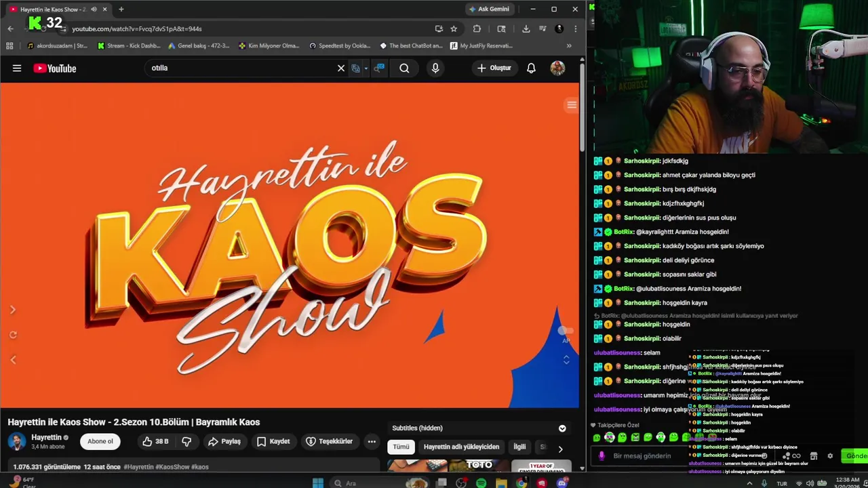Open the orange player menu icon
This screenshot has width=868, height=488.
(x=572, y=104)
